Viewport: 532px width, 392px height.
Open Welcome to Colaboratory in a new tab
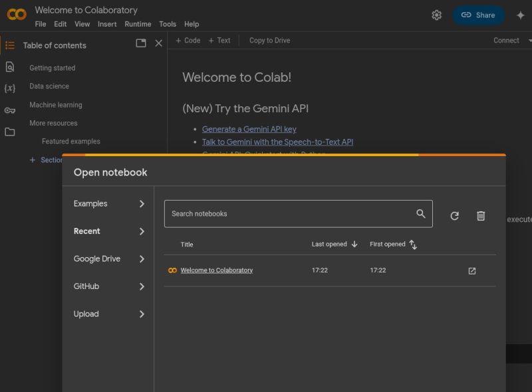pyautogui.click(x=472, y=270)
